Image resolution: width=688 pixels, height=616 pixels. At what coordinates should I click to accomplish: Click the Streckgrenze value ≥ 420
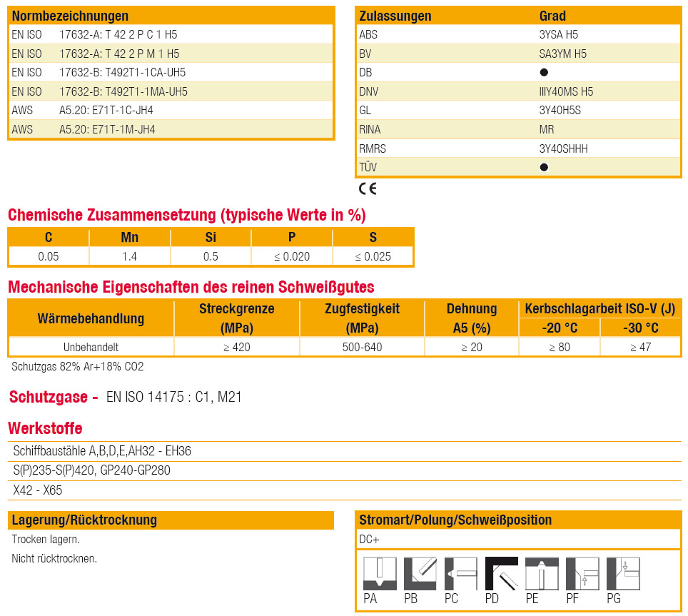[x=236, y=347]
